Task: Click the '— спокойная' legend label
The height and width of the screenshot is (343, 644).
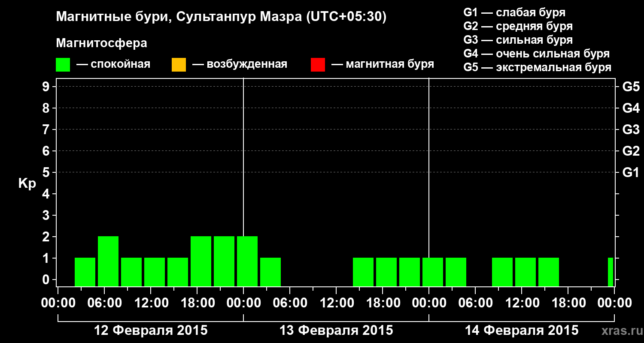Action: (113, 65)
